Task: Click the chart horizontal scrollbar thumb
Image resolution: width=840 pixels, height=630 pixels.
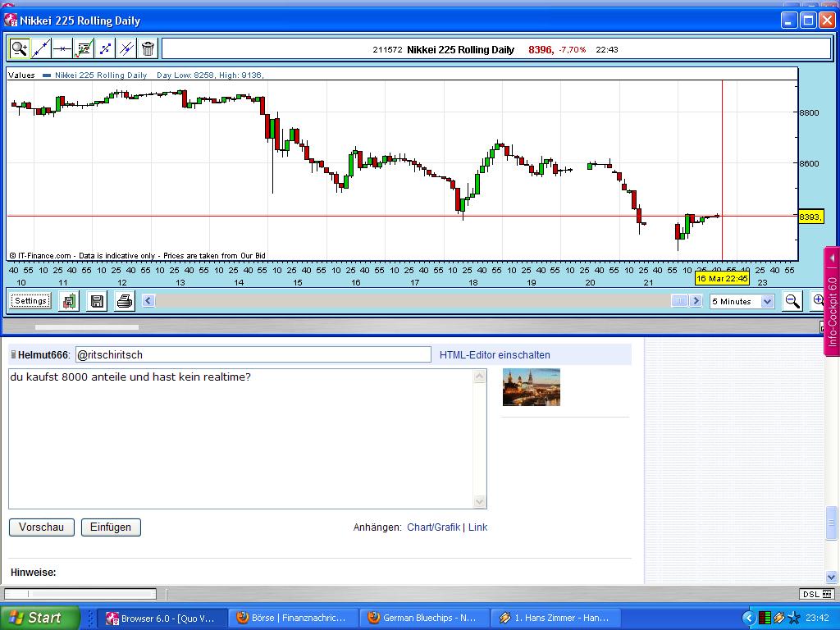Action: pos(680,301)
